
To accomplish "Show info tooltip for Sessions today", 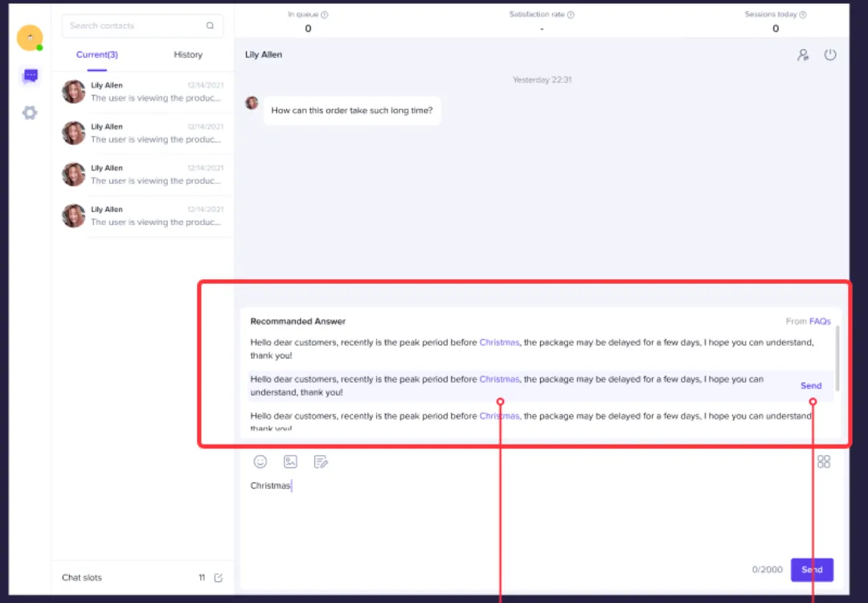I will click(x=803, y=15).
